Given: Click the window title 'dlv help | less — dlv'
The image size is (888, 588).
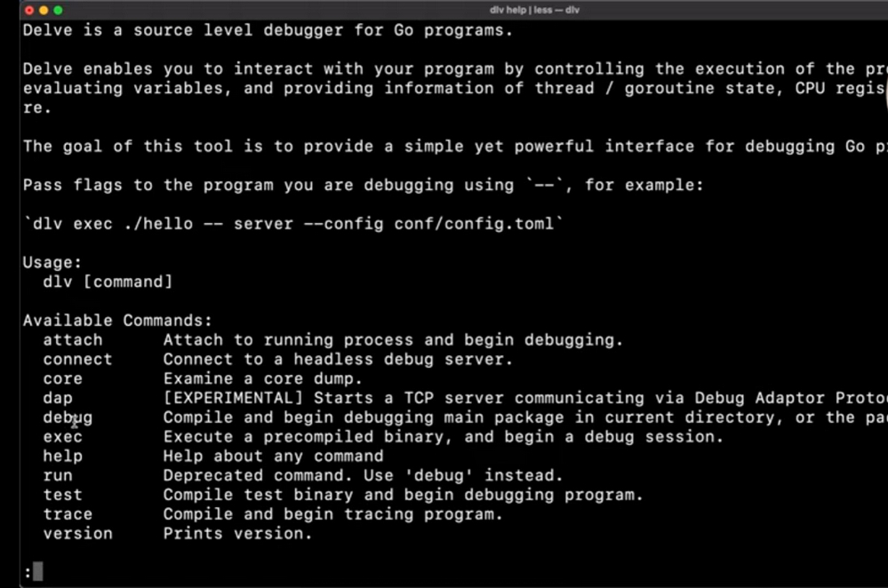Looking at the screenshot, I should pyautogui.click(x=534, y=10).
